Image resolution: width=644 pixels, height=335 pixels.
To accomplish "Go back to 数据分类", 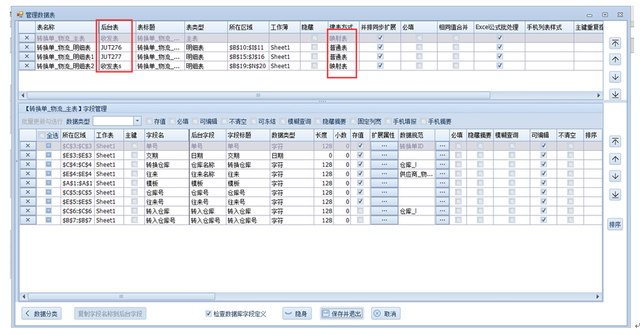I will click(x=41, y=314).
